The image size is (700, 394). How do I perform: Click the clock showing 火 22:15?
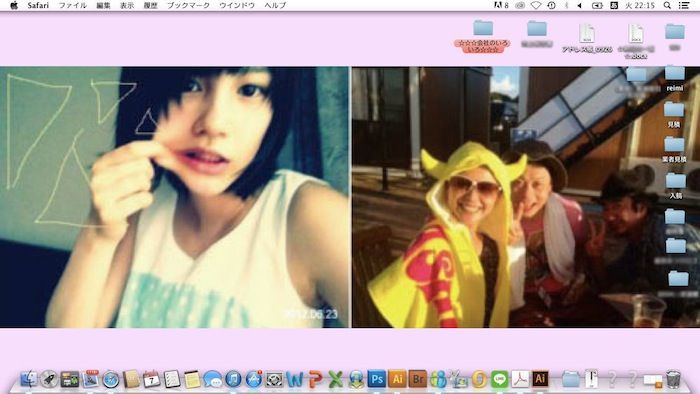pyautogui.click(x=640, y=5)
